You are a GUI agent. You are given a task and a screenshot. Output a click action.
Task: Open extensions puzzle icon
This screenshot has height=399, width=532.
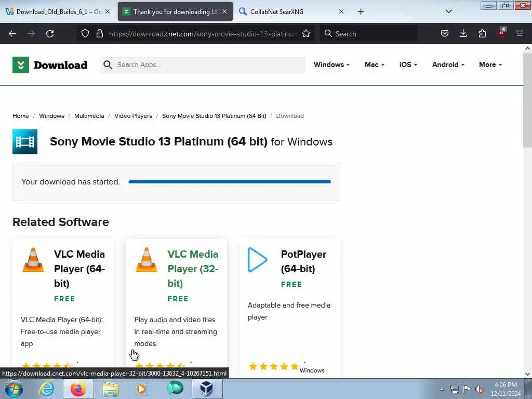pyautogui.click(x=482, y=34)
